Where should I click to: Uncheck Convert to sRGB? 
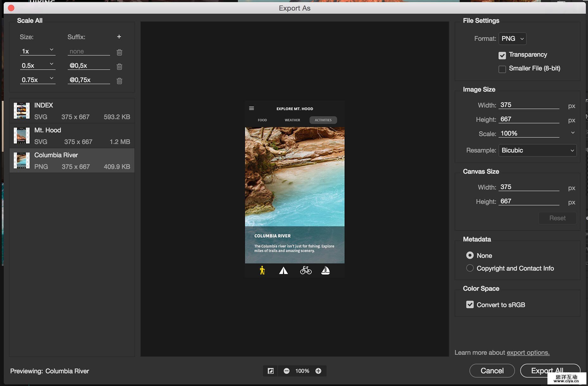pos(470,305)
